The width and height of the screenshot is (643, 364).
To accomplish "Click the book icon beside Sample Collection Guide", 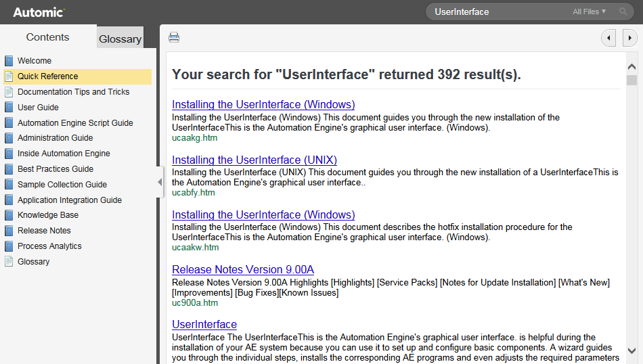I will 9,185.
